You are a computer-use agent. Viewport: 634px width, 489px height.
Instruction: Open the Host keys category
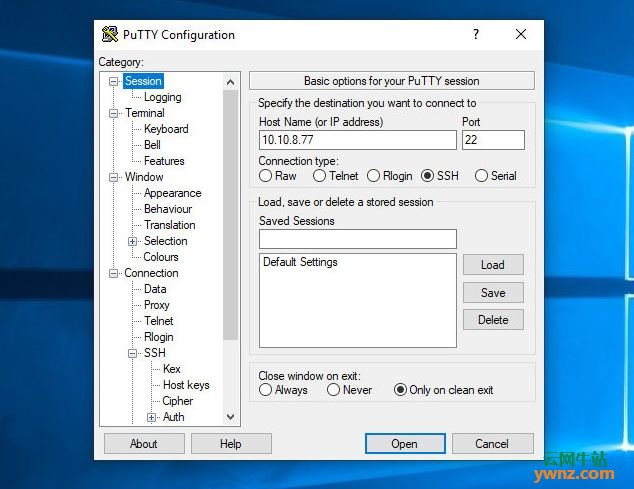pos(186,385)
